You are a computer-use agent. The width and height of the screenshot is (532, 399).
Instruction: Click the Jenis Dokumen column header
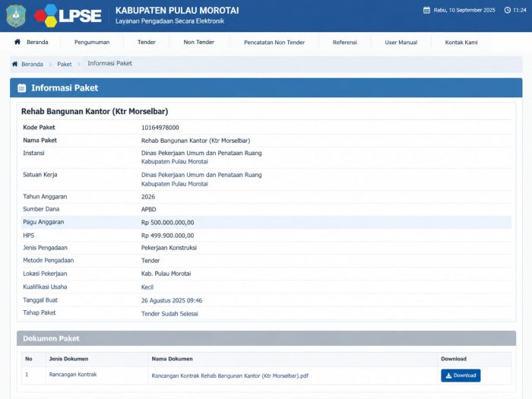68,359
